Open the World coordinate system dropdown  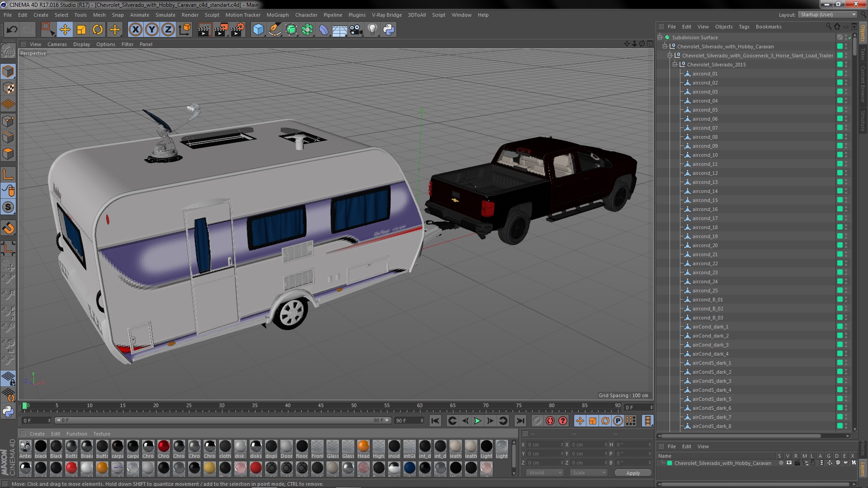click(545, 473)
